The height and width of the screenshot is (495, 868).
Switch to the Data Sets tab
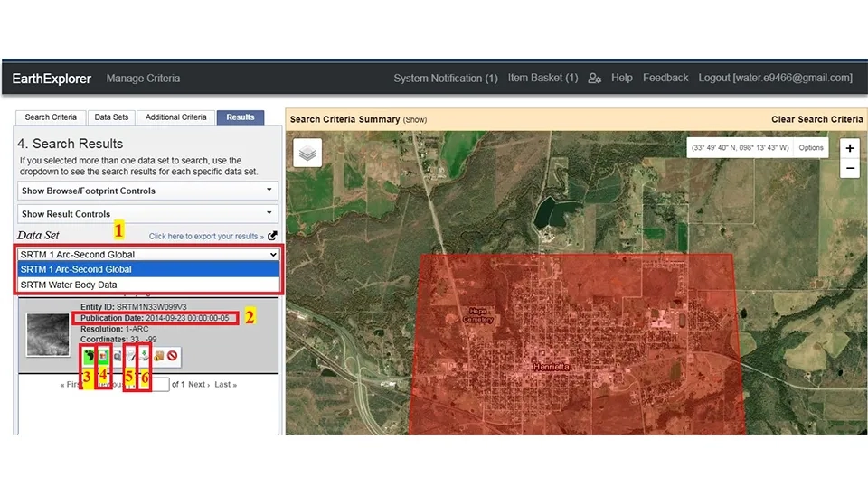[111, 117]
